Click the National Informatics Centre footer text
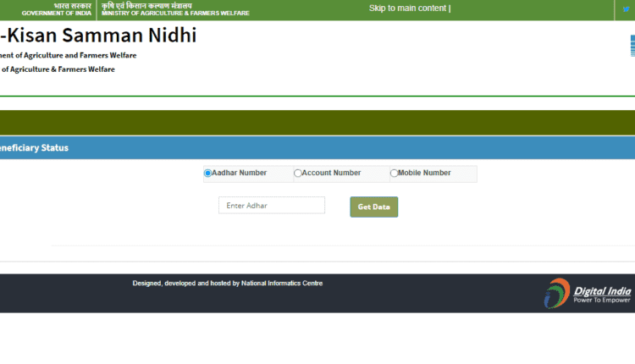The height and width of the screenshot is (364, 635). (282, 284)
